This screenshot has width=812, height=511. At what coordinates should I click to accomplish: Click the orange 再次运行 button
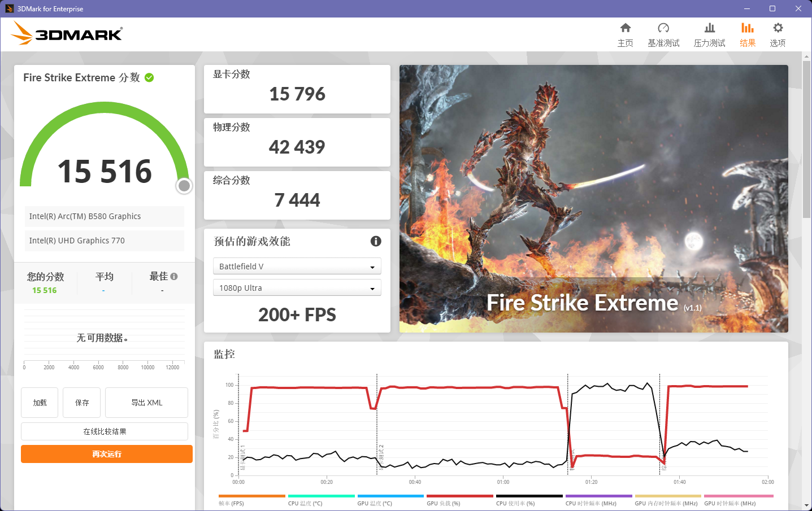[x=107, y=454]
